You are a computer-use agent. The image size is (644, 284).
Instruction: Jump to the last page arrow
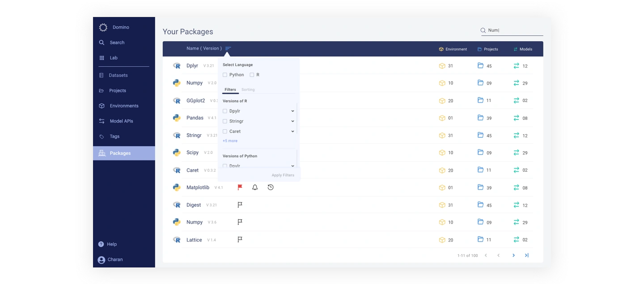click(x=526, y=255)
